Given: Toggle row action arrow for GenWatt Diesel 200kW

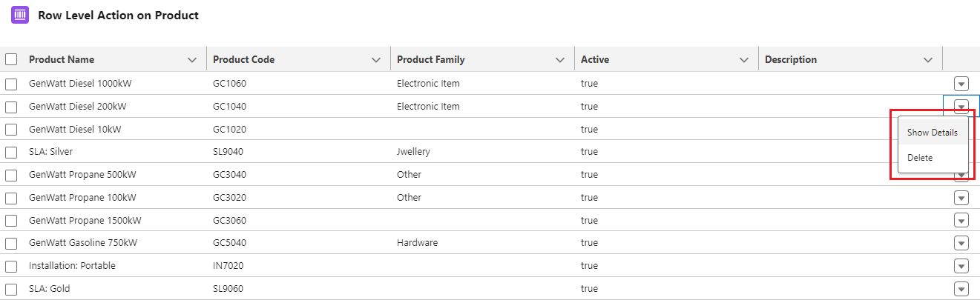Looking at the screenshot, I should 961,107.
